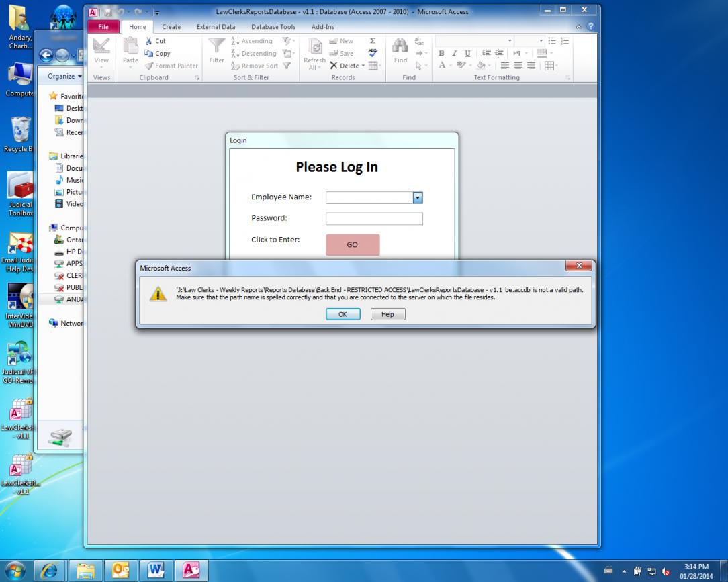
Task: Click the Paste clipboard icon
Action: [x=130, y=46]
